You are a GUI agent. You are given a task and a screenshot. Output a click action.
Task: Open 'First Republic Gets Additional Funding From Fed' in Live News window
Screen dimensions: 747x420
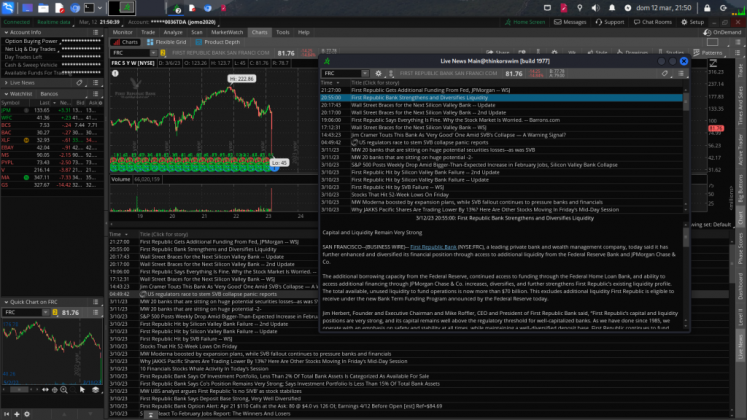(502, 90)
